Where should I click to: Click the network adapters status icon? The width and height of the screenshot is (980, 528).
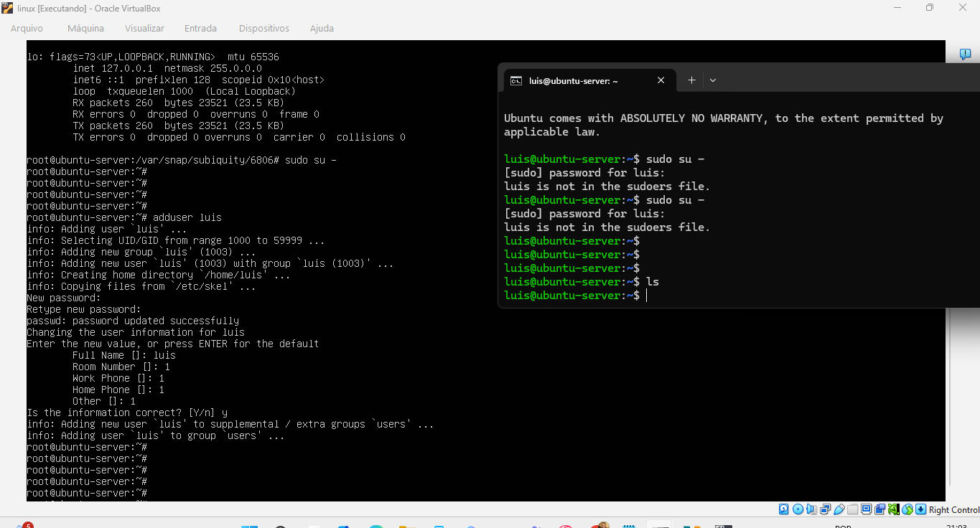tap(826, 509)
